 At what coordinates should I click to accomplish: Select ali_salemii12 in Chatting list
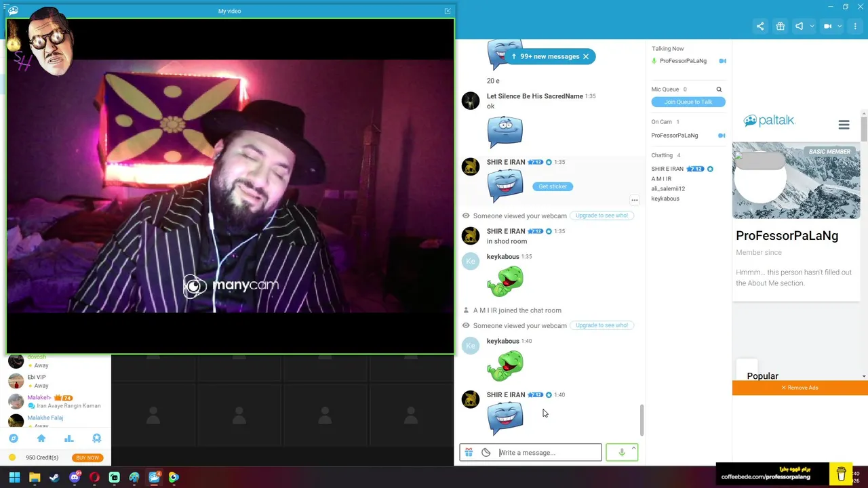[x=668, y=188]
